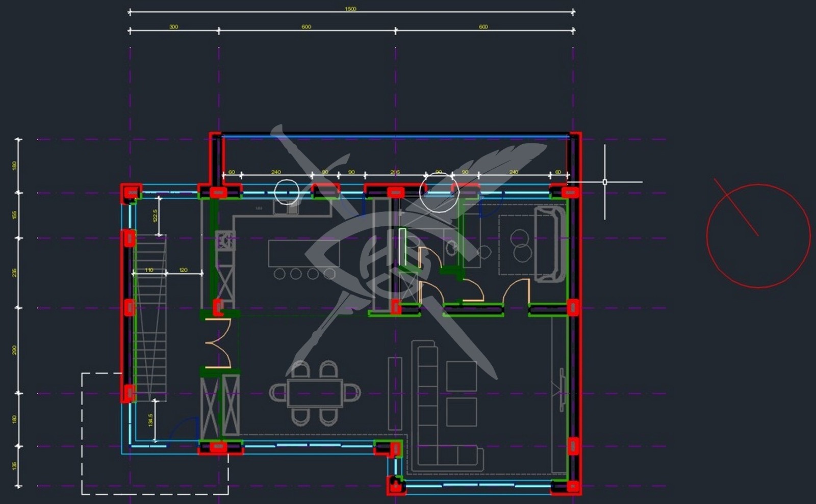Select the 134.5 dimension near the entrance
This screenshot has width=816, height=504.
(150, 420)
